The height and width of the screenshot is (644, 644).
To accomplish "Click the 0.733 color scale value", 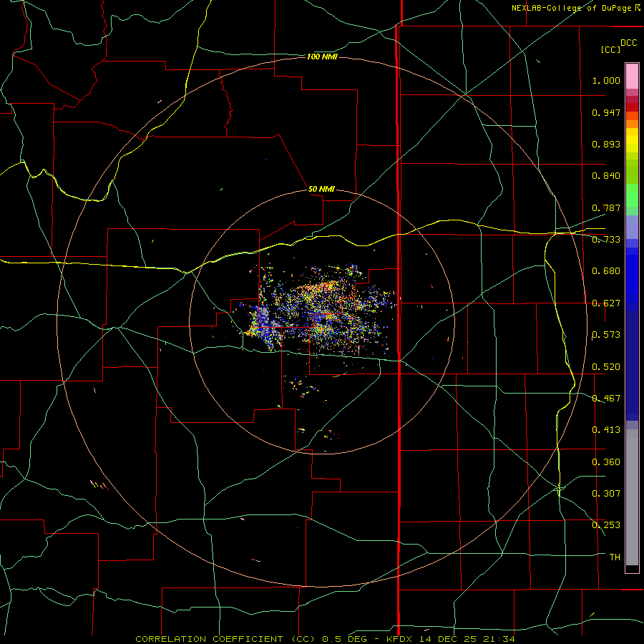I will (x=606, y=240).
